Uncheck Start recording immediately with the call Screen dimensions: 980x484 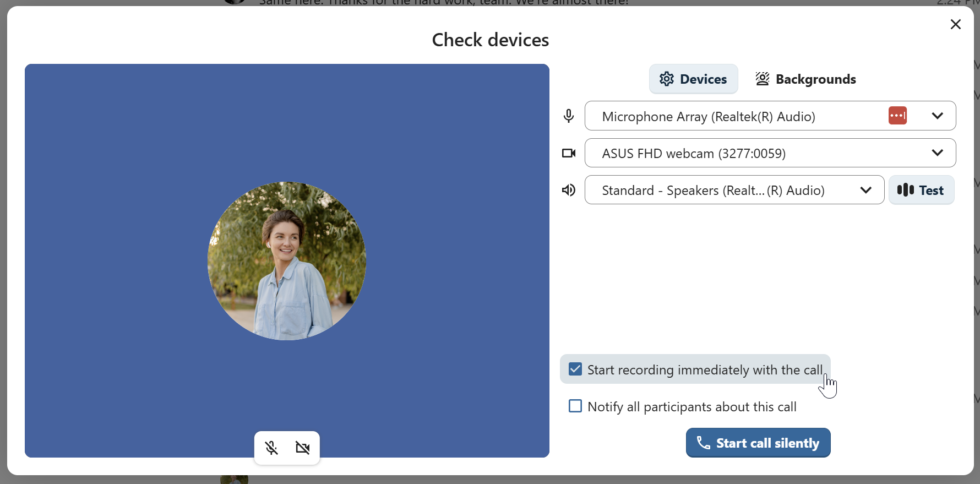(x=575, y=369)
